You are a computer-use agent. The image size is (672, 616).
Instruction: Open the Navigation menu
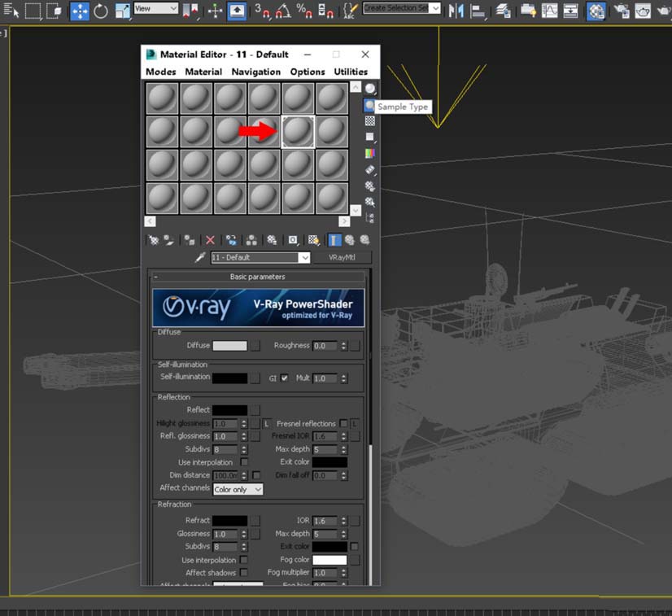pyautogui.click(x=255, y=72)
